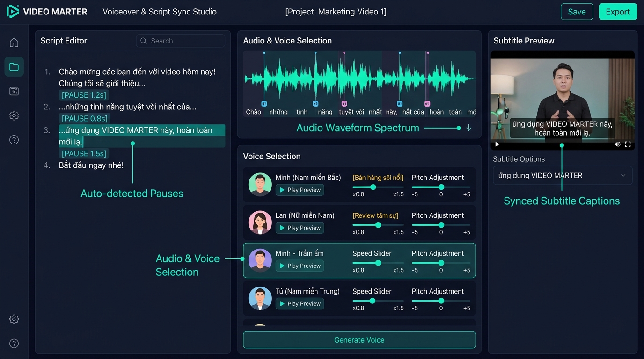The width and height of the screenshot is (644, 359).
Task: Click the Search field in Script Editor
Action: coord(181,41)
